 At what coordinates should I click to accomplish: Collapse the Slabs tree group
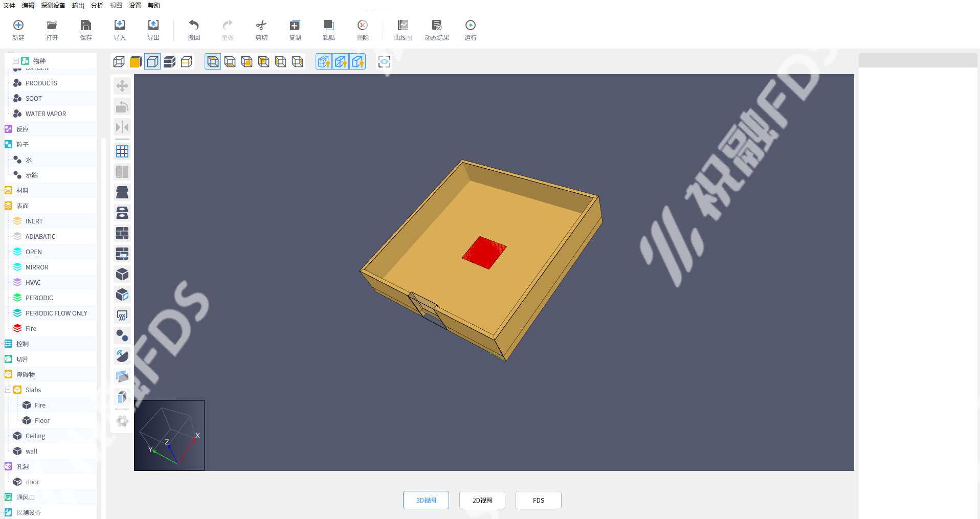tap(8, 390)
